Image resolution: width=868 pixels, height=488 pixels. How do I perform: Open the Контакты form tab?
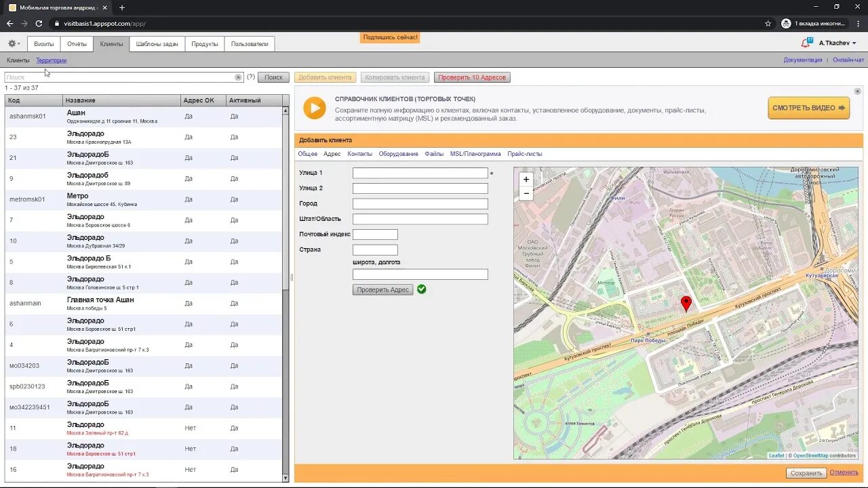pos(359,154)
